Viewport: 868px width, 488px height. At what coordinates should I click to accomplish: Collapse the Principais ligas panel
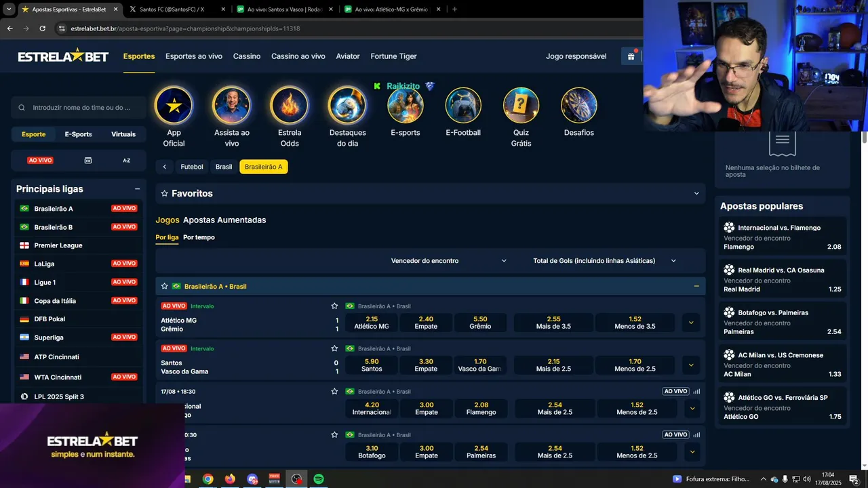click(x=137, y=189)
